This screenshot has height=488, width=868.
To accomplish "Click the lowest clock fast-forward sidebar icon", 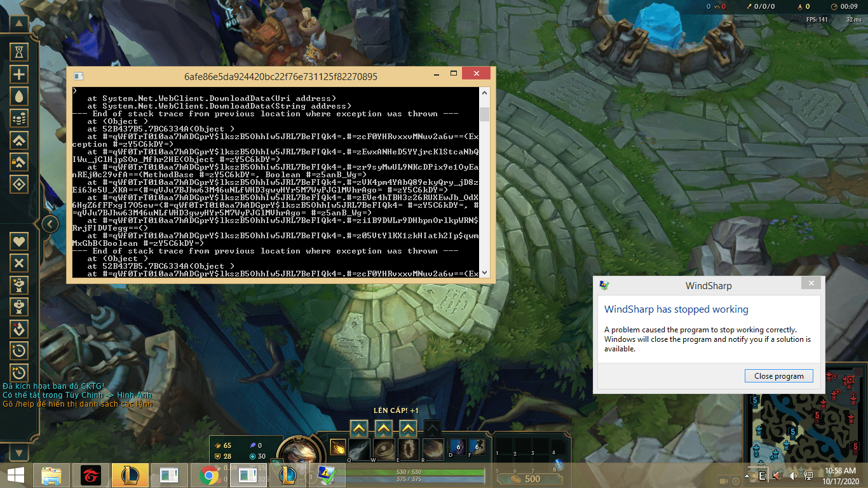I will coord(20,372).
